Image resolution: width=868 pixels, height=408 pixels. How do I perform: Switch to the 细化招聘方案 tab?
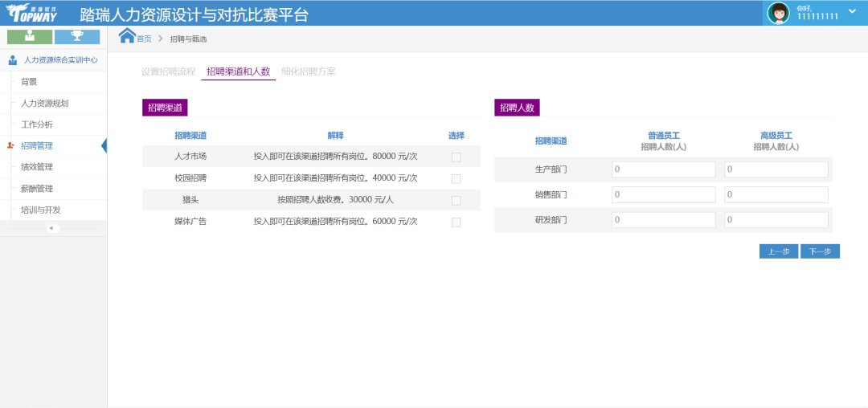click(309, 71)
